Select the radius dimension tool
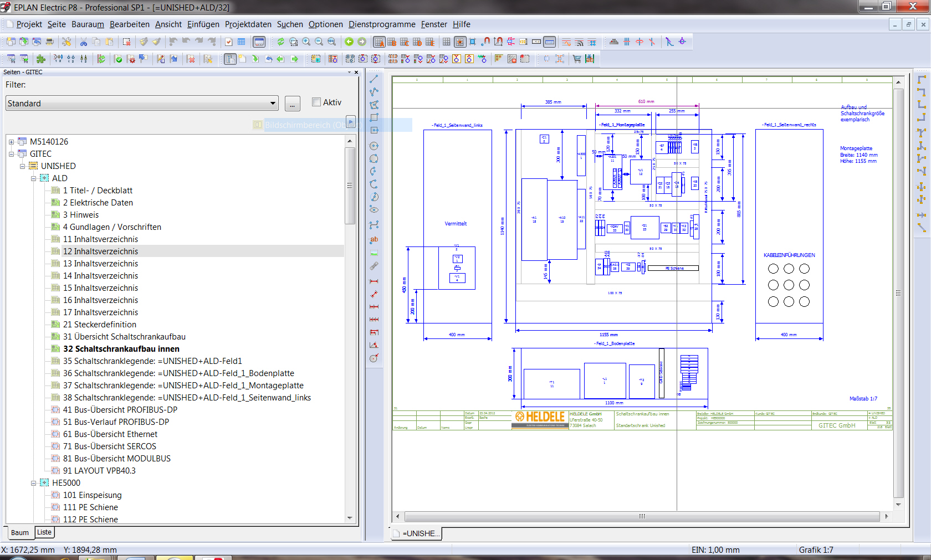This screenshot has width=931, height=560. 374,358
